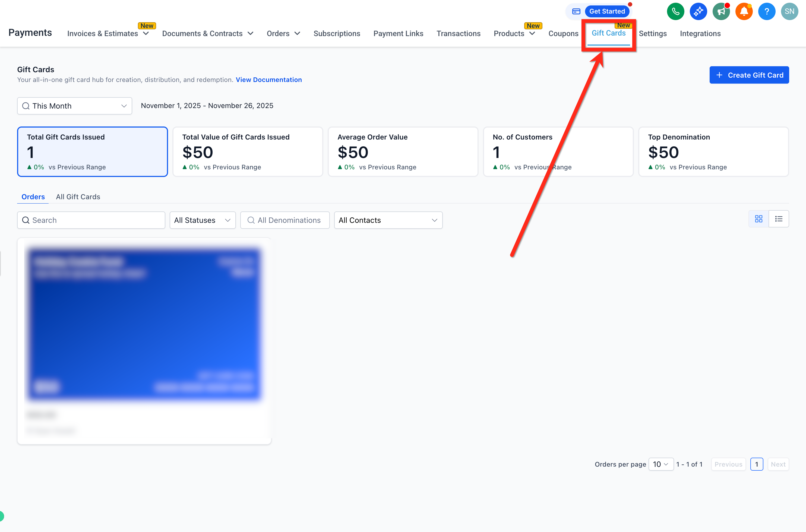Open the SN user avatar menu

pyautogui.click(x=789, y=11)
